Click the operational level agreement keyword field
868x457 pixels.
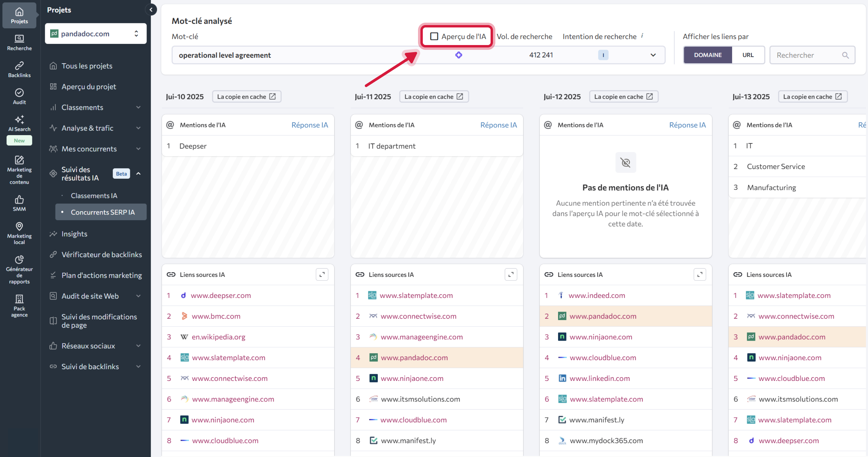(418, 55)
